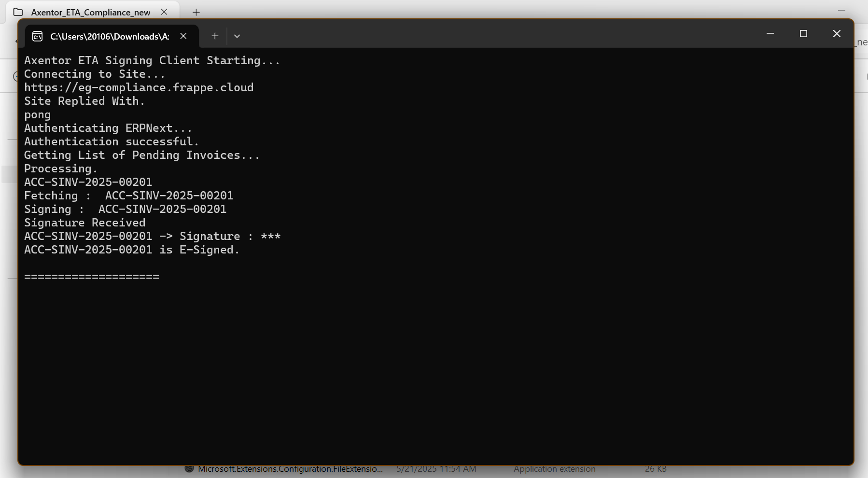Expand the terminal profile dropdown chevron

click(237, 36)
